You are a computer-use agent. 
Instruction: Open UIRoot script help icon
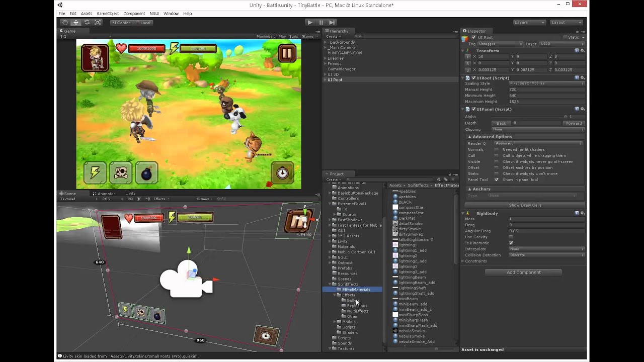[x=577, y=78]
